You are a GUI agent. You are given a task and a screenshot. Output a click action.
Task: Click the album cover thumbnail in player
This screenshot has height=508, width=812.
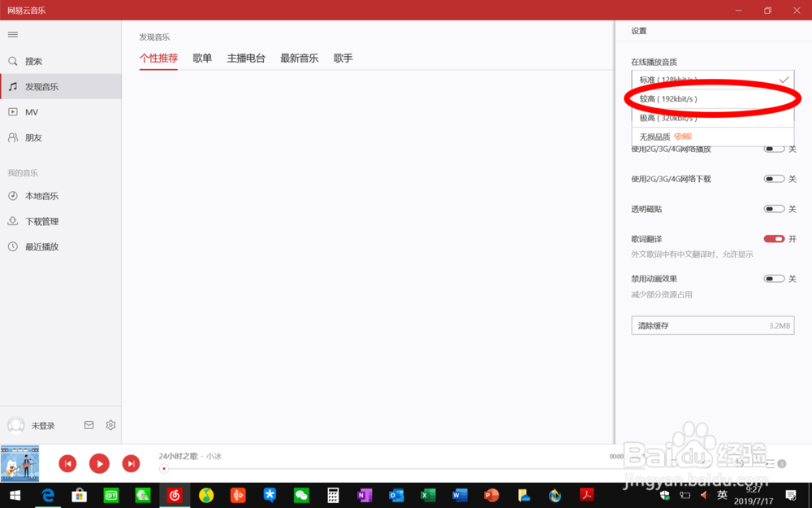pos(19,463)
